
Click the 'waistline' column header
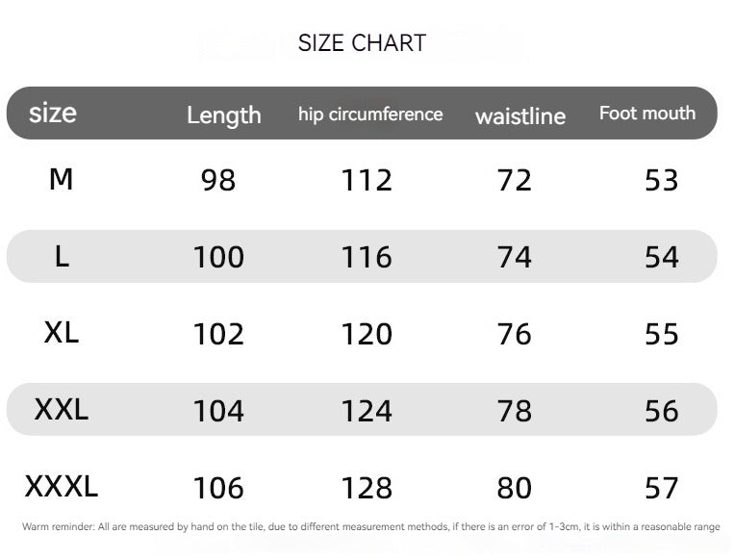[x=519, y=116]
